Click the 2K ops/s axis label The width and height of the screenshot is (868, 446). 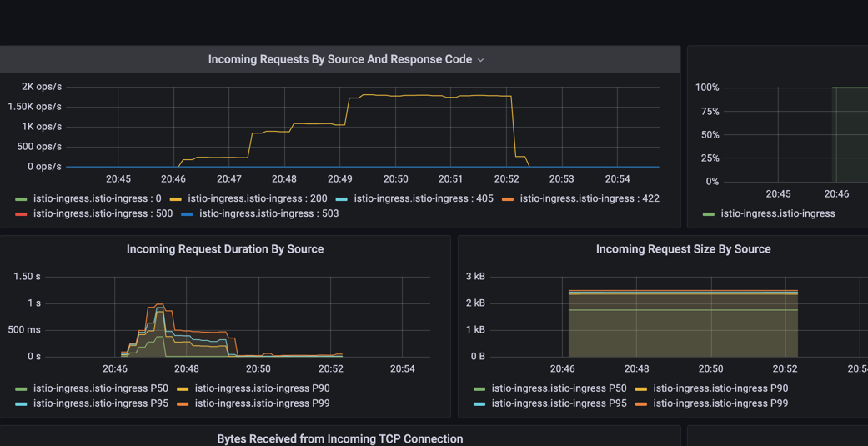pos(42,87)
